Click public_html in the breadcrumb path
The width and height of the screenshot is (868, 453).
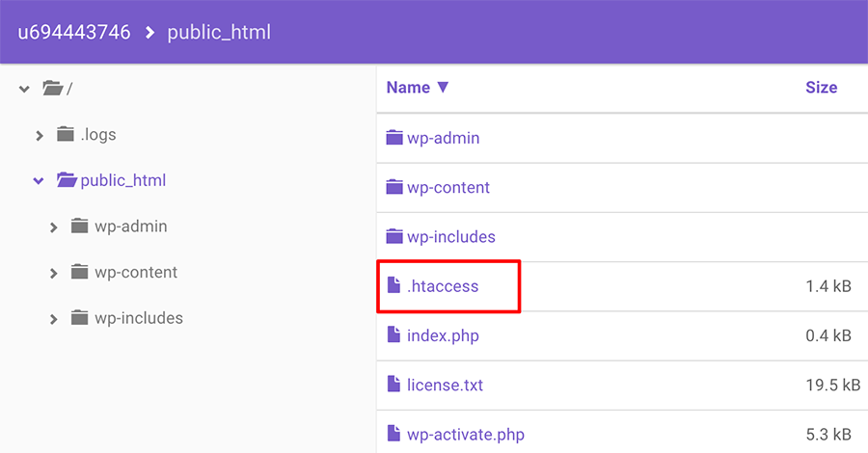tap(219, 32)
